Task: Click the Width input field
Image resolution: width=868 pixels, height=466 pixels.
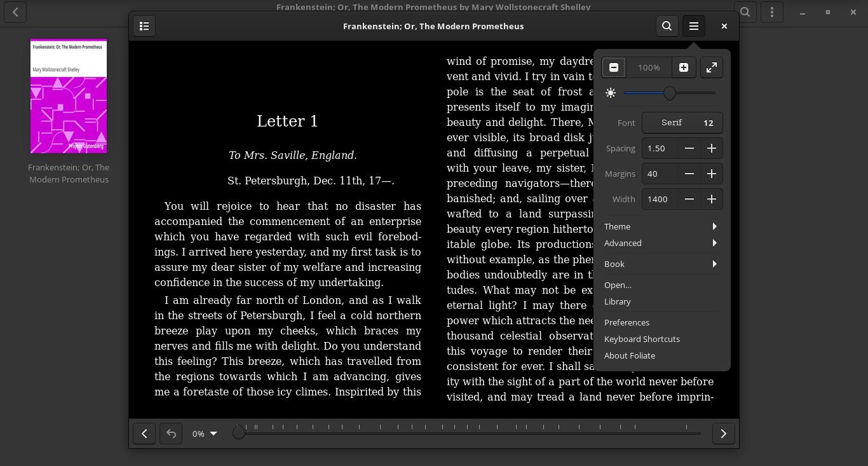Action: 660,199
